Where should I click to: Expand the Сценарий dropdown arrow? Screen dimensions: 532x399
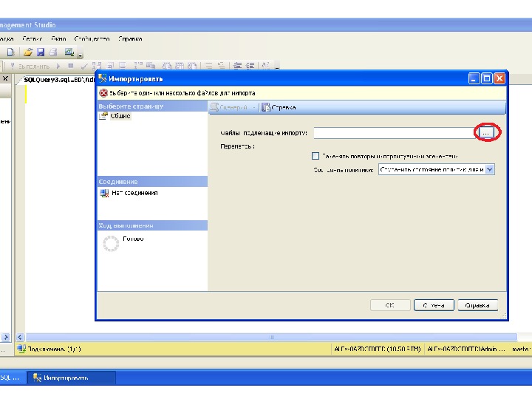coord(253,108)
